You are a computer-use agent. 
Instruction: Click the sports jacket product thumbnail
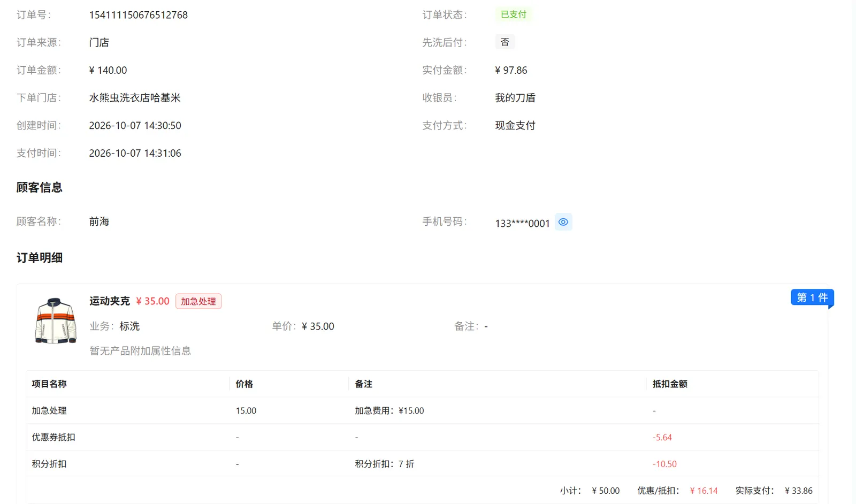(56, 320)
